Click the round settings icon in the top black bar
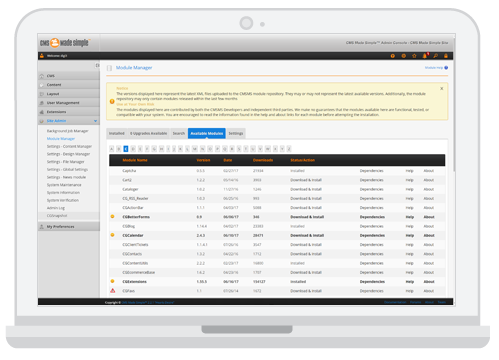Viewport: 499px width, 360px height. click(404, 56)
